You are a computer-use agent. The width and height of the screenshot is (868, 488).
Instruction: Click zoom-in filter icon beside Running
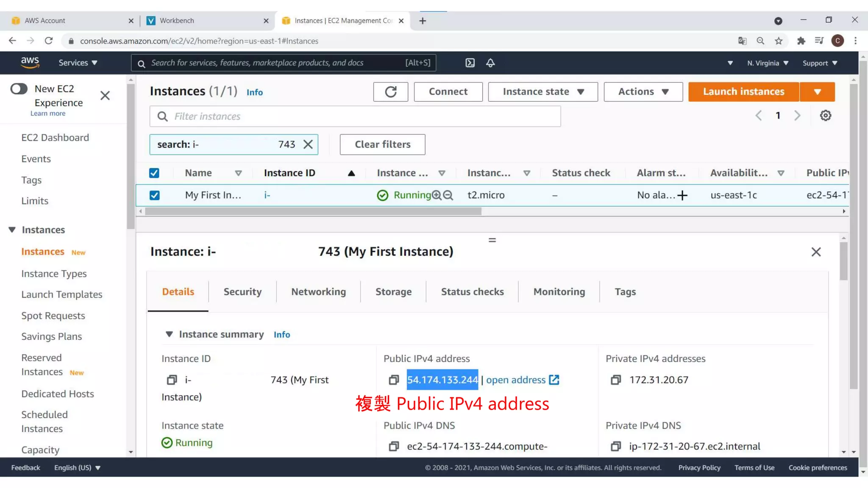437,195
